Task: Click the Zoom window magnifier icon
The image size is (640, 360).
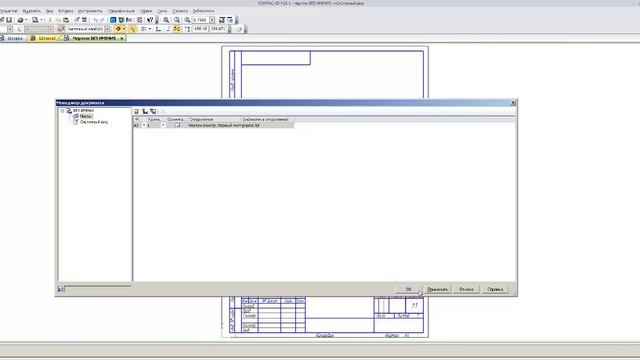Action: click(x=177, y=20)
